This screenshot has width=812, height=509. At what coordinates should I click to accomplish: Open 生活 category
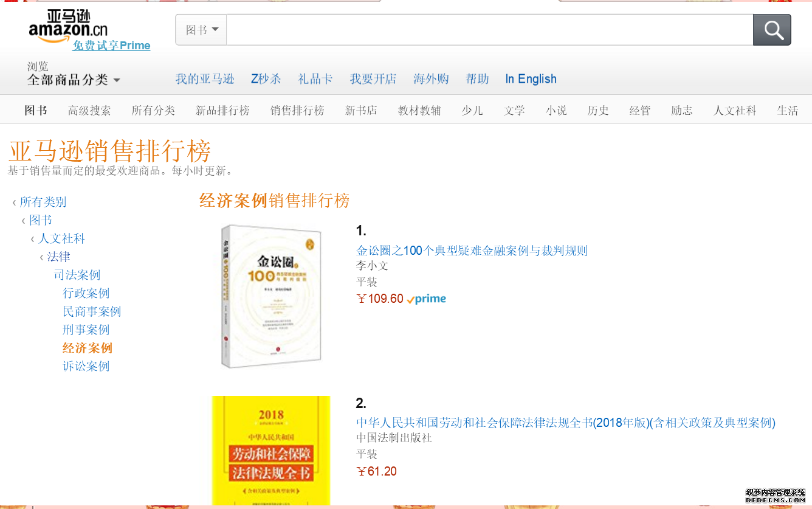tap(788, 110)
